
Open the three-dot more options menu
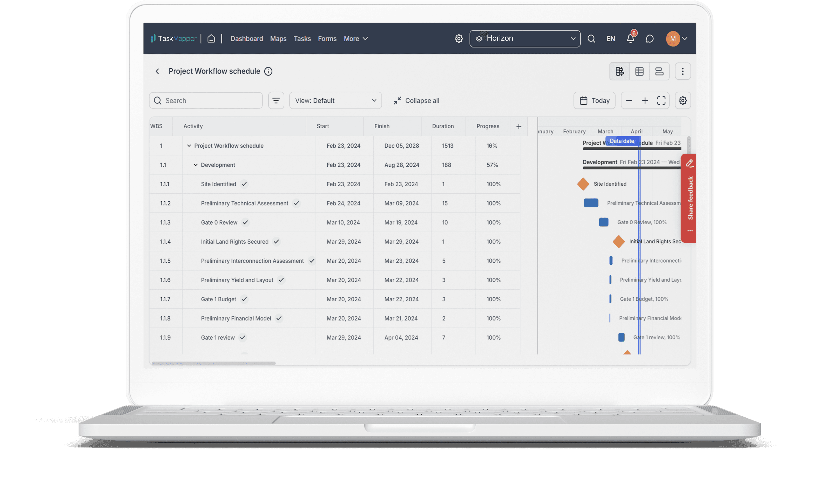pos(683,71)
